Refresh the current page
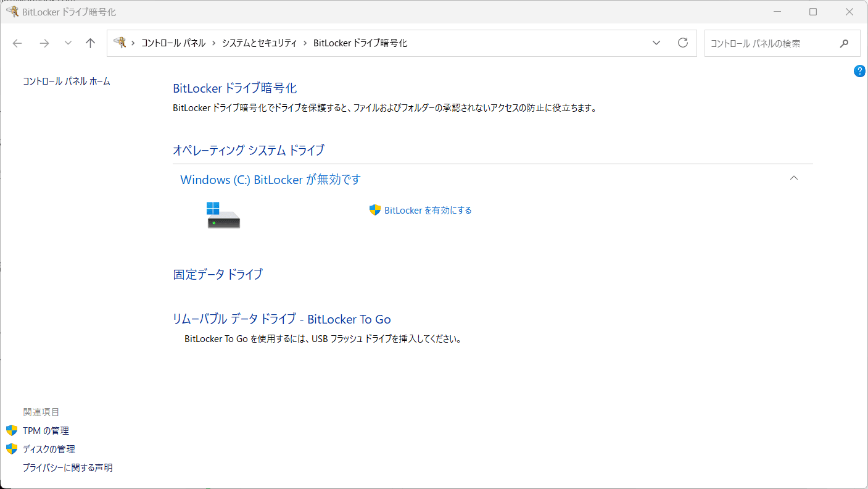The width and height of the screenshot is (868, 489). pos(682,43)
